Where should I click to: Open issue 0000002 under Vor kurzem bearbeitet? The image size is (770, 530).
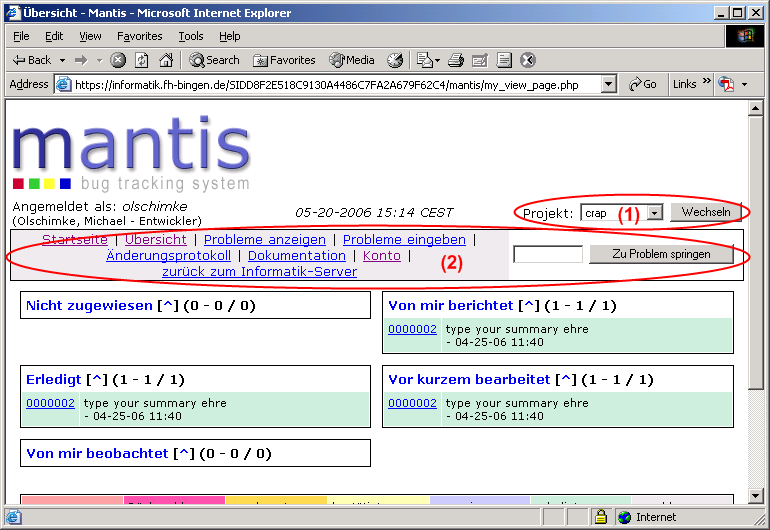click(x=412, y=403)
